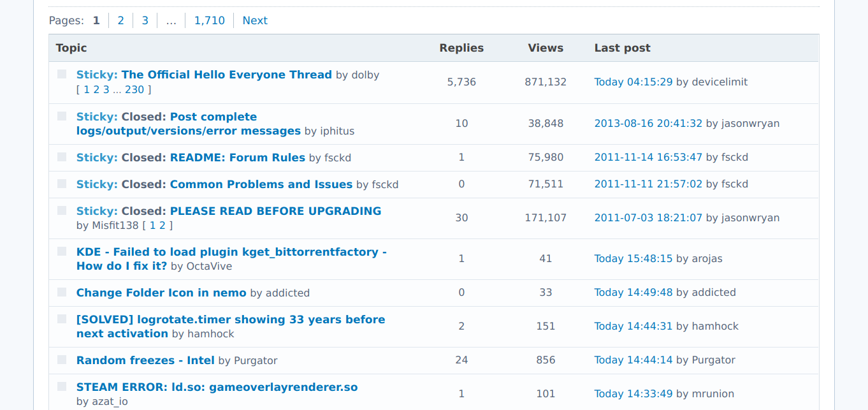Click status icon beside Hello Everyone Thread

(62, 74)
